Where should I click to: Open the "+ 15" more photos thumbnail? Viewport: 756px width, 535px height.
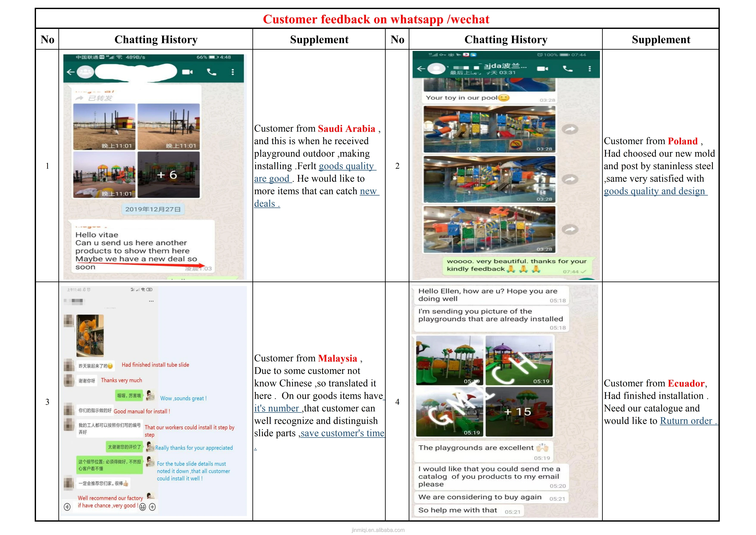pos(519,412)
